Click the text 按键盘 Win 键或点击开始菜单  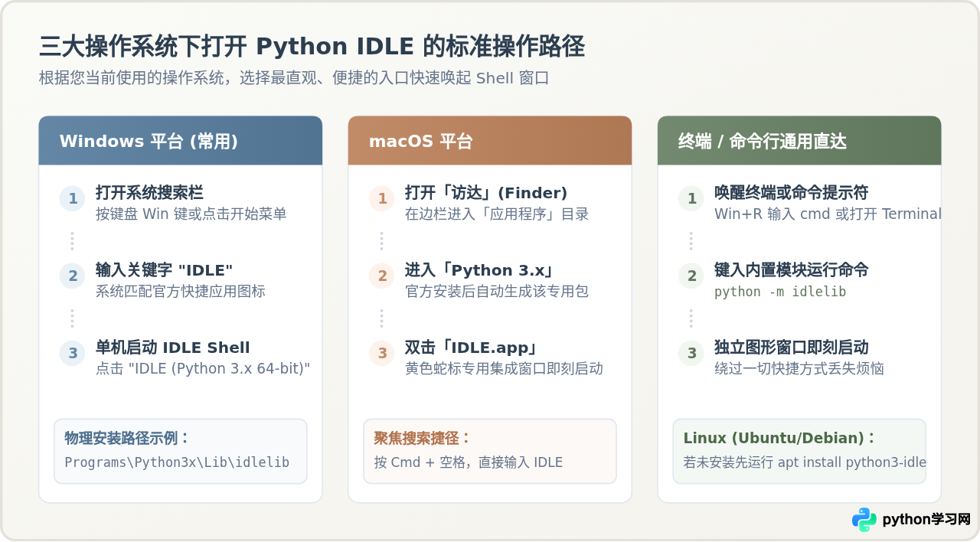click(191, 214)
